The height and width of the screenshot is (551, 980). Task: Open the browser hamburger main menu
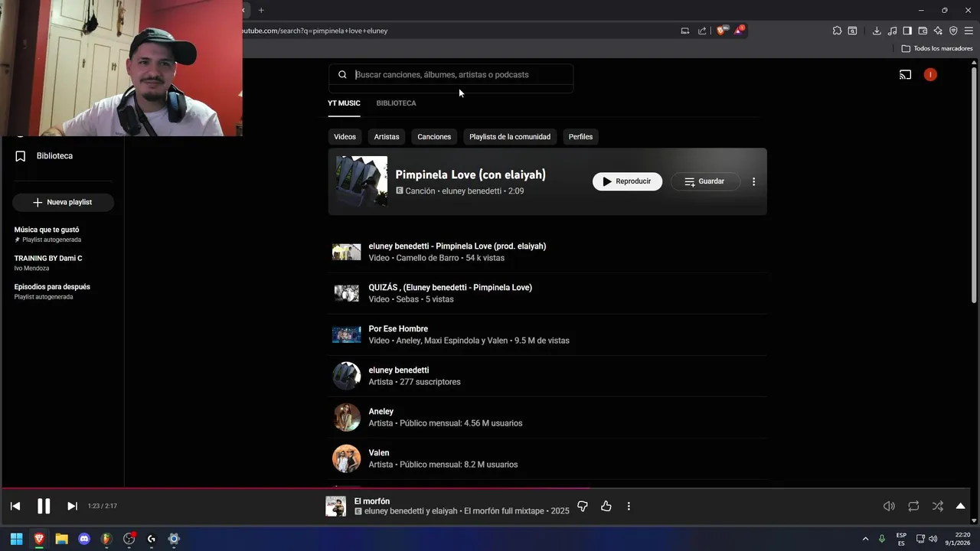969,31
